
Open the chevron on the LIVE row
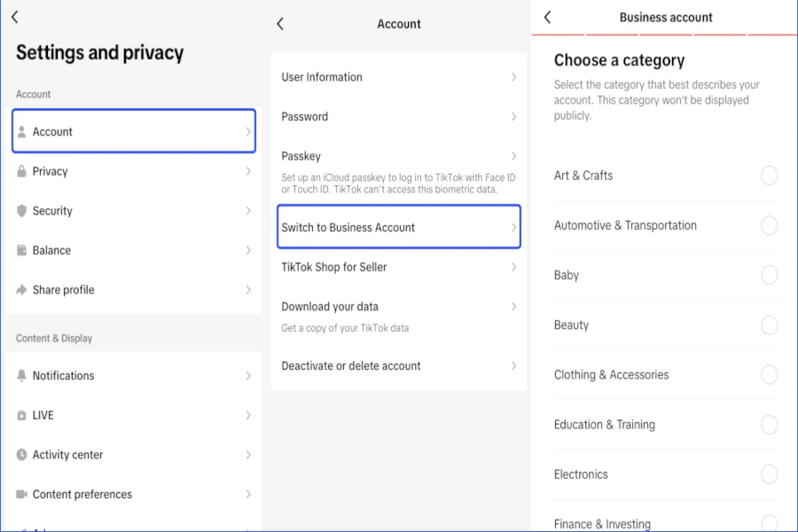(x=248, y=416)
